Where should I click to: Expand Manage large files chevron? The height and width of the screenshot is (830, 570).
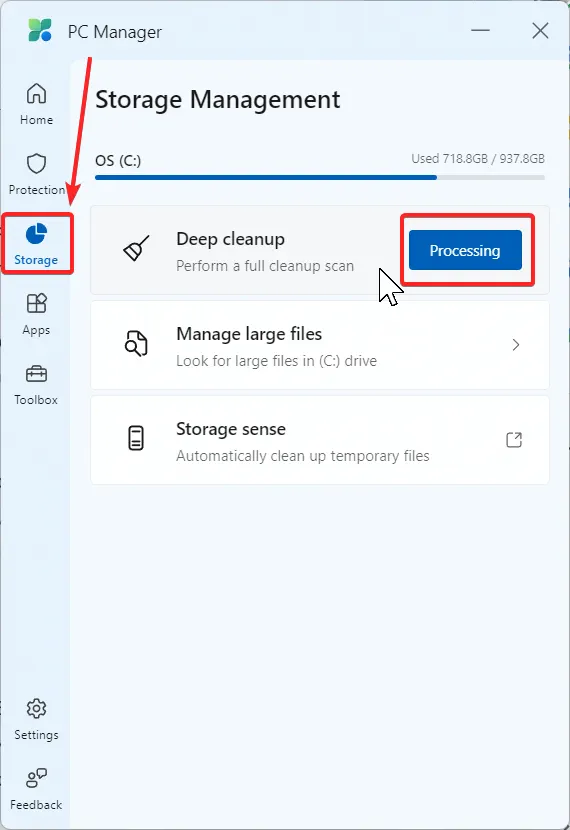(x=516, y=345)
